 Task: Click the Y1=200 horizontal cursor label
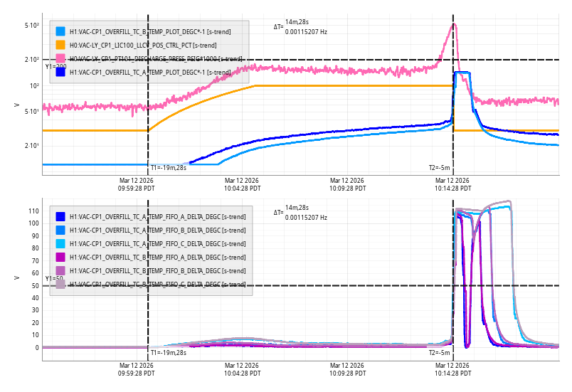coord(55,66)
